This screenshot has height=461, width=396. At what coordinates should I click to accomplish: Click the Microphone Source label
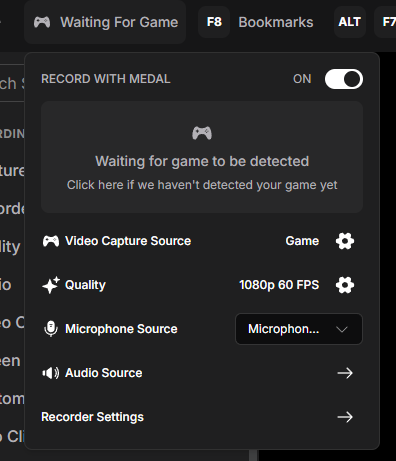pos(121,329)
